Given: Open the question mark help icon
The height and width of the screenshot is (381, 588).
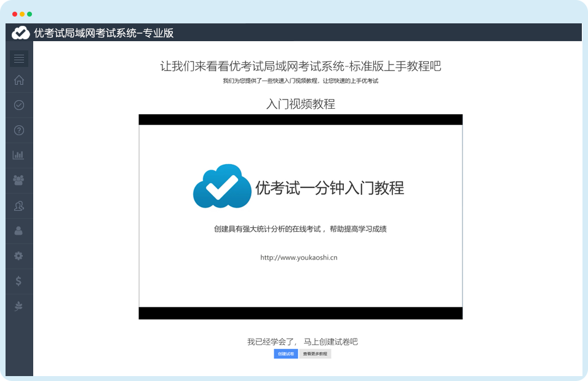Looking at the screenshot, I should [19, 130].
